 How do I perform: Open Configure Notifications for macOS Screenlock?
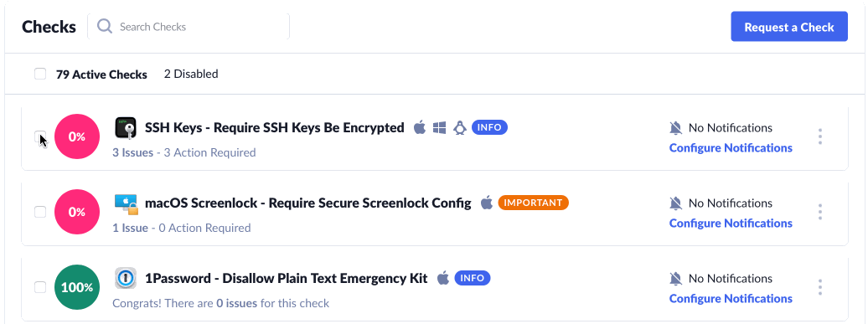tap(731, 224)
